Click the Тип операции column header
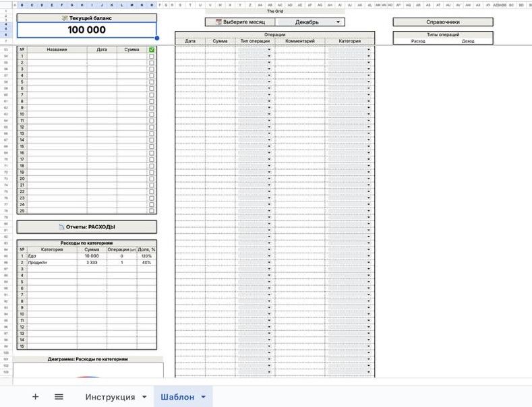The image size is (532, 407). [255, 41]
